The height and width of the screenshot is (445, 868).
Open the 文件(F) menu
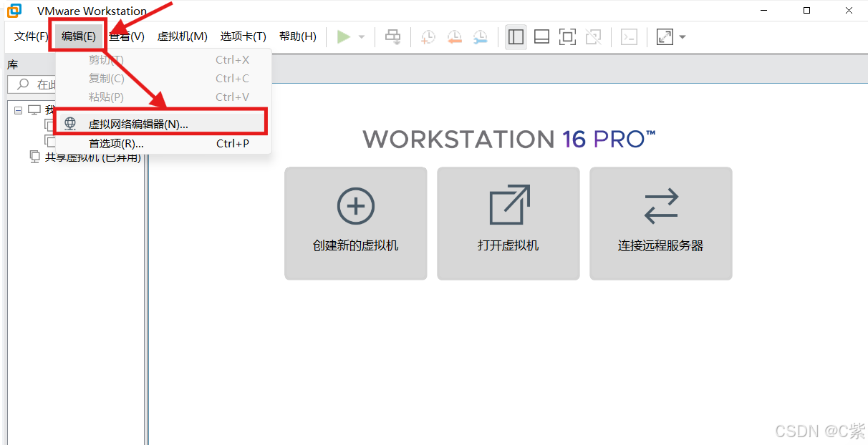tap(32, 36)
